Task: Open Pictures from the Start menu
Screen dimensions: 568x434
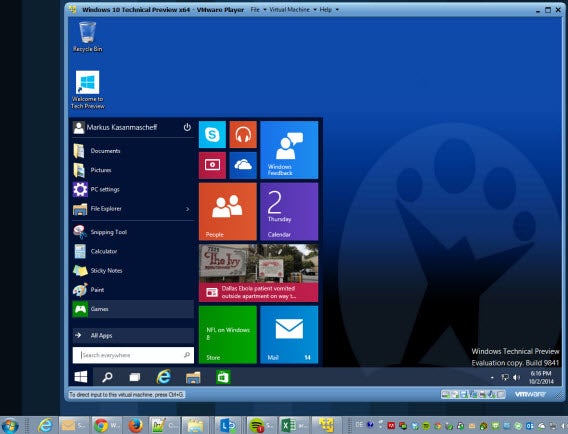Action: click(x=133, y=170)
